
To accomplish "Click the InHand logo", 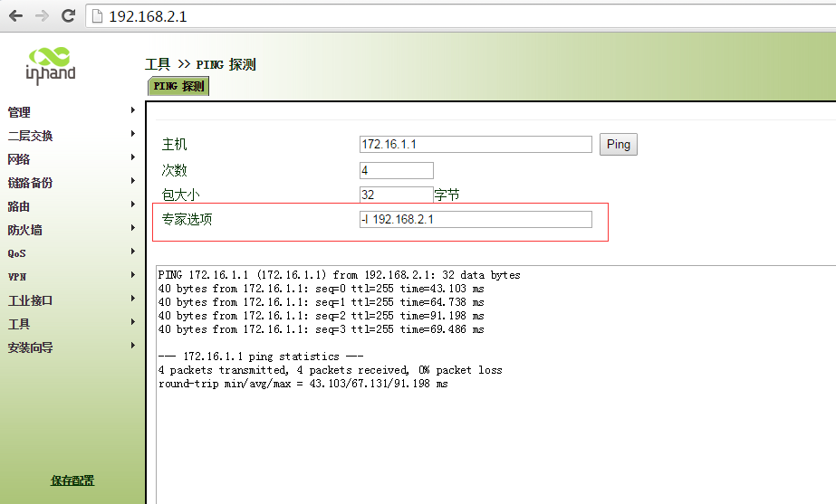I will click(51, 65).
